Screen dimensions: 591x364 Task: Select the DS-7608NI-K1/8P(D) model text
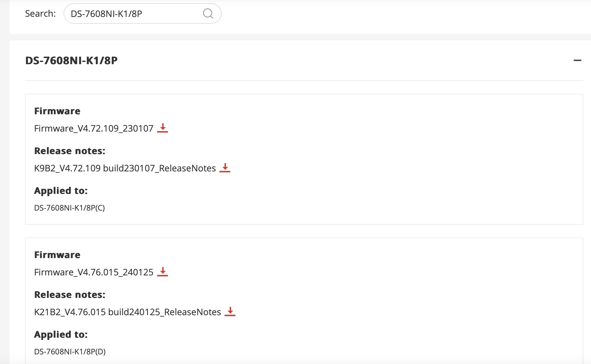70,352
